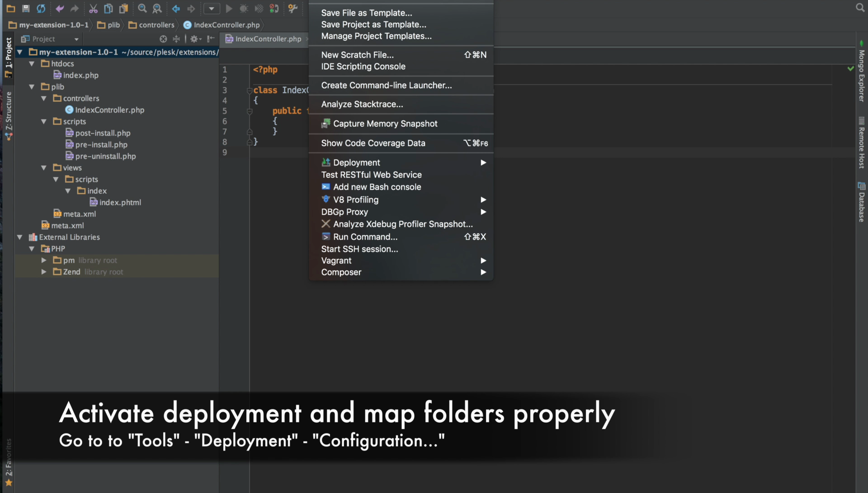
Task: Select Scroll from Source in Project panel
Action: coord(163,39)
